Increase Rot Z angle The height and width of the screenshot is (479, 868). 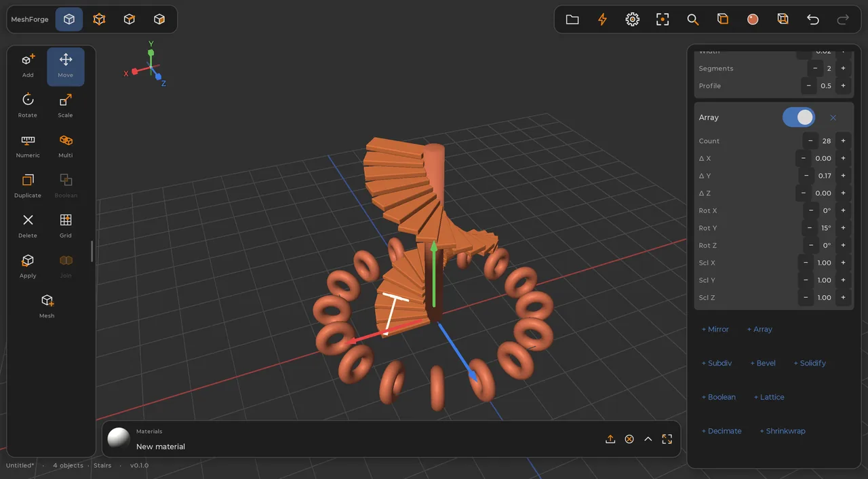point(843,246)
